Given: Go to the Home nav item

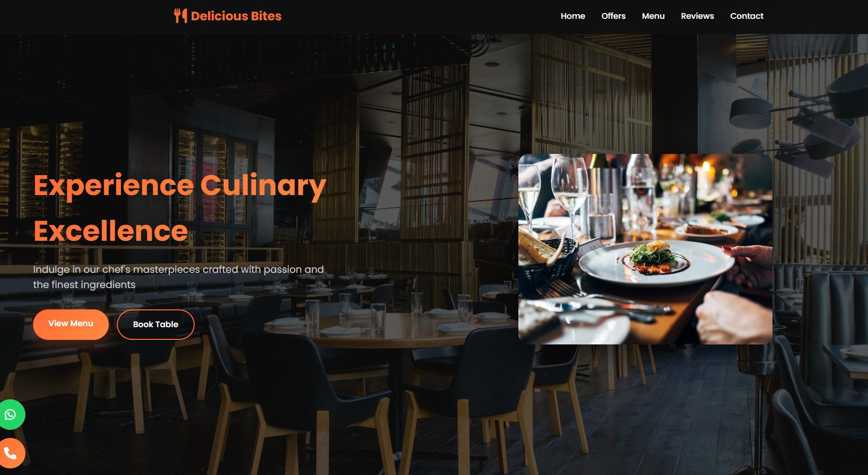Looking at the screenshot, I should coord(573,16).
